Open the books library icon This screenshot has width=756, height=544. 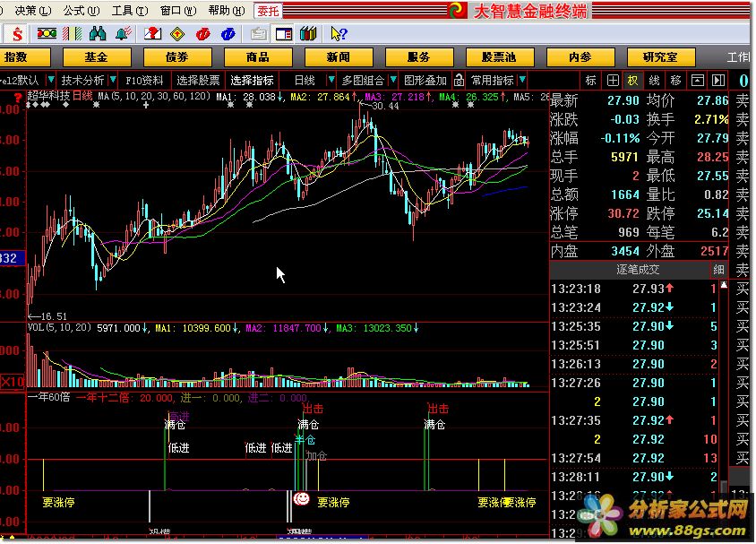308,33
